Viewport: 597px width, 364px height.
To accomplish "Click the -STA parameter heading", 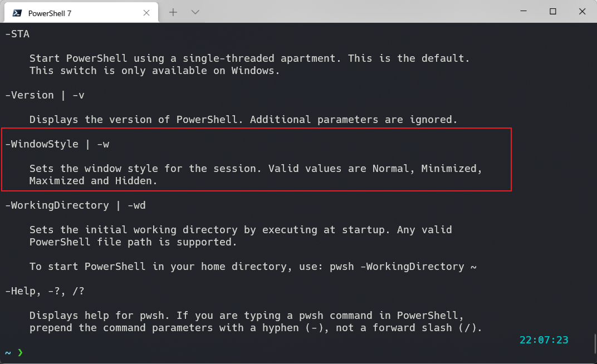I will point(17,35).
